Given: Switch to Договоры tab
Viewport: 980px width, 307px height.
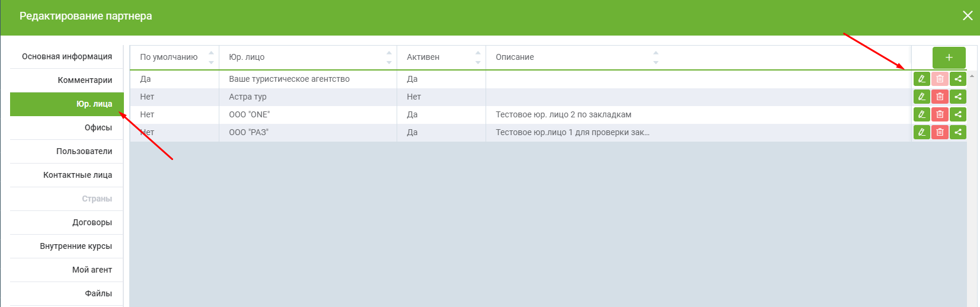Looking at the screenshot, I should tap(66, 222).
